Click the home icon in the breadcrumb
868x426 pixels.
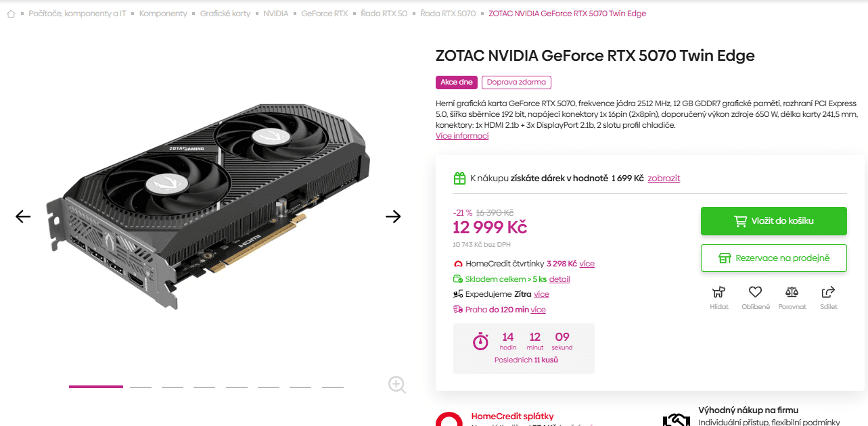pos(10,13)
